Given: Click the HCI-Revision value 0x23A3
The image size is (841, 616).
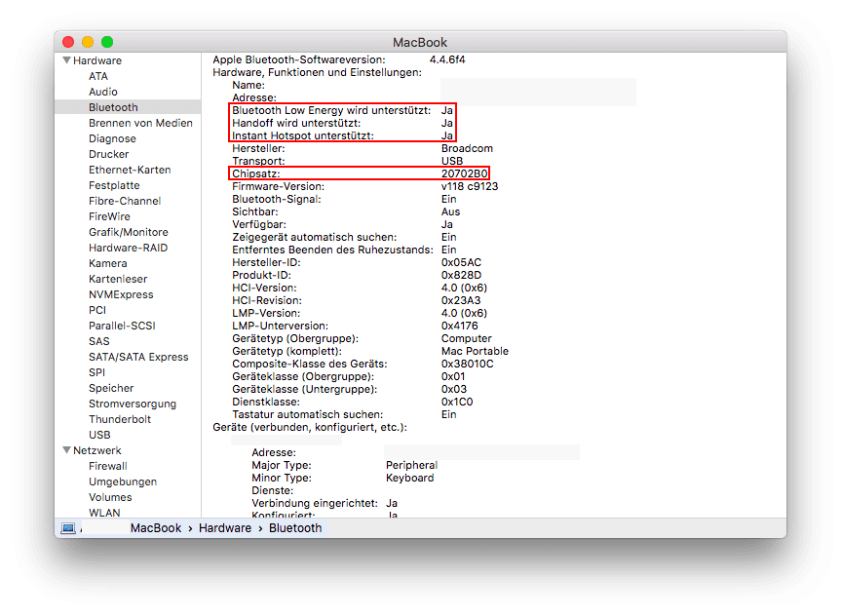Looking at the screenshot, I should tap(461, 300).
